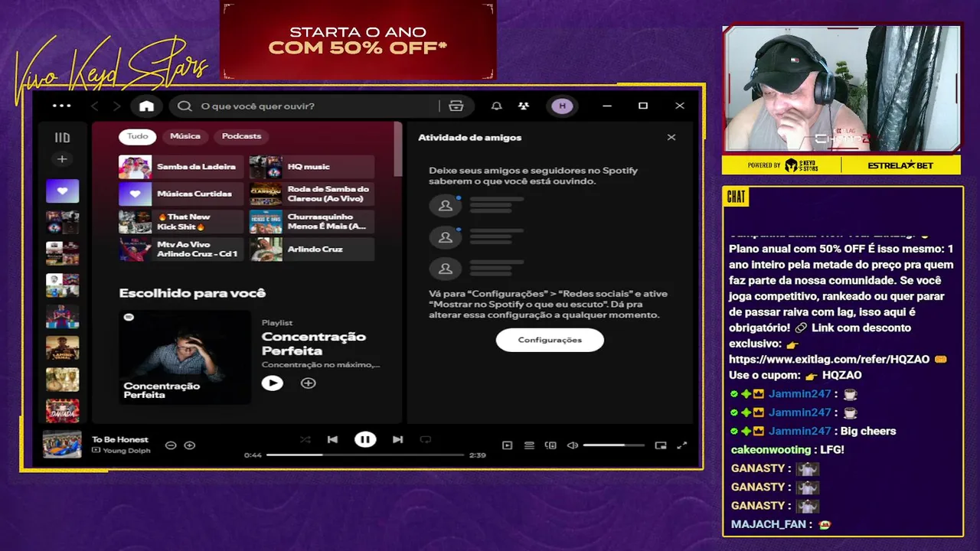Go forward with the right arrow

pyautogui.click(x=116, y=106)
